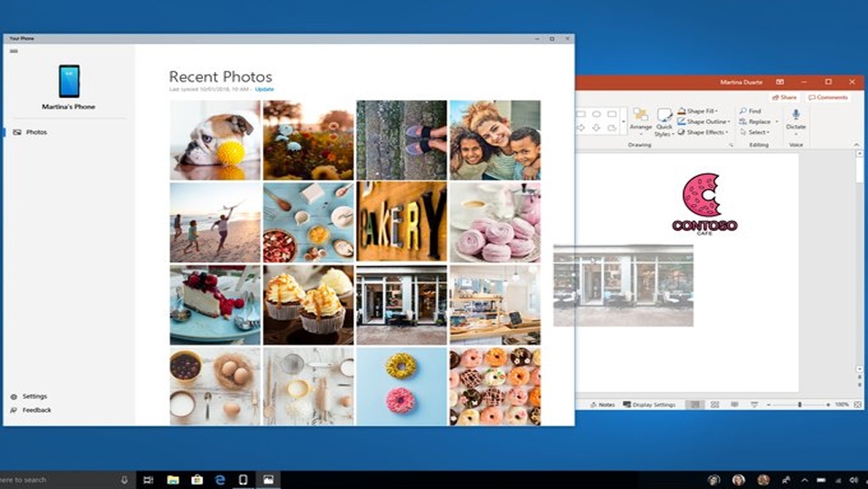Open the BAKERY sign photo

(401, 222)
